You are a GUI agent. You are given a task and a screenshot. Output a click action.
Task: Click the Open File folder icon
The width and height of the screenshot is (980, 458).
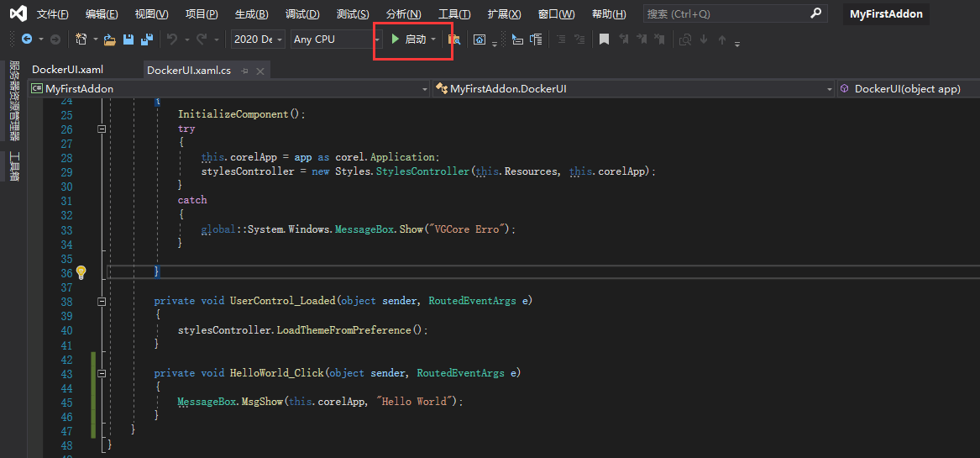point(109,39)
